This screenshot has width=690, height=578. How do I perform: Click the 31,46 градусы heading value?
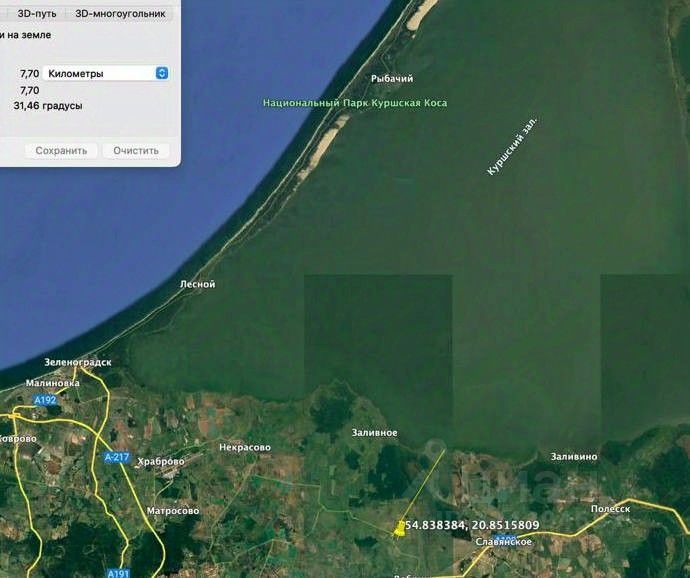pyautogui.click(x=48, y=106)
